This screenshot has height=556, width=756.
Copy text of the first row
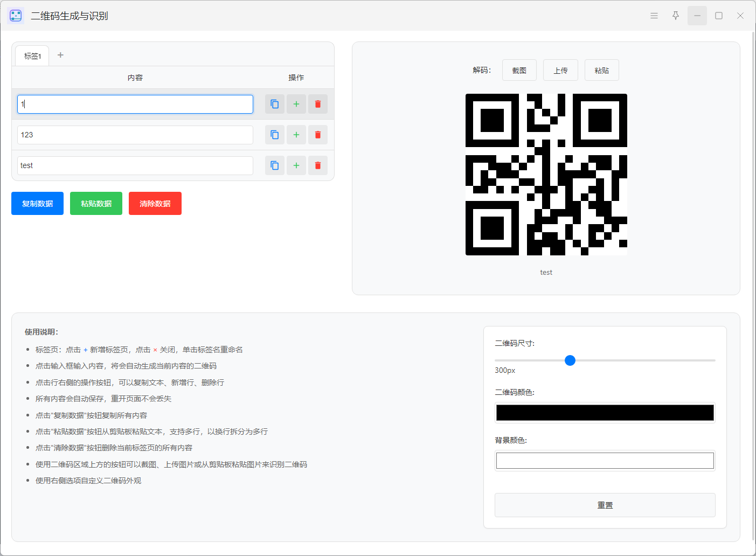[275, 104]
